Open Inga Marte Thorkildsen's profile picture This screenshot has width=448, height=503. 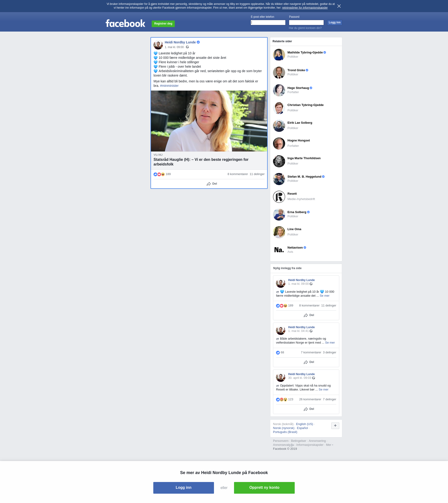[x=279, y=161]
